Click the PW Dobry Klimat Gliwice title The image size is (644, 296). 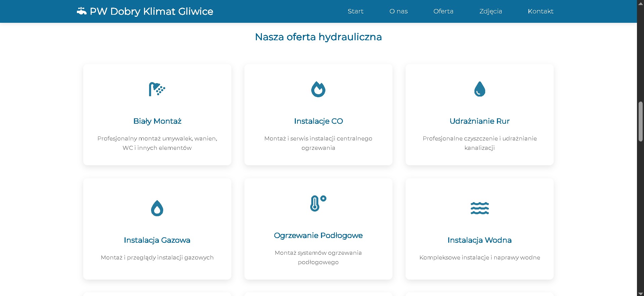151,11
